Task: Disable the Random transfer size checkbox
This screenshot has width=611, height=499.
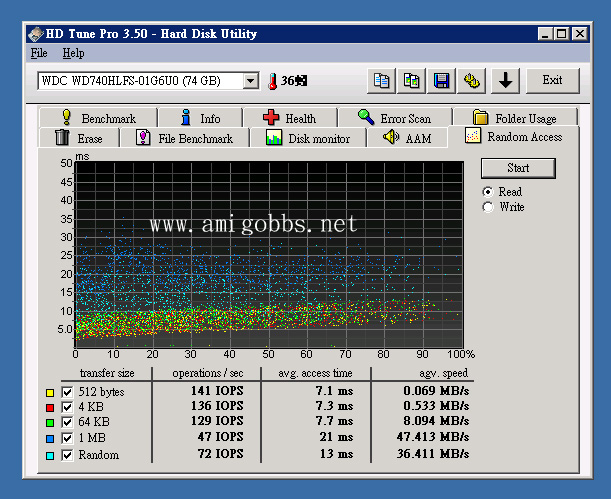Action: coord(67,455)
